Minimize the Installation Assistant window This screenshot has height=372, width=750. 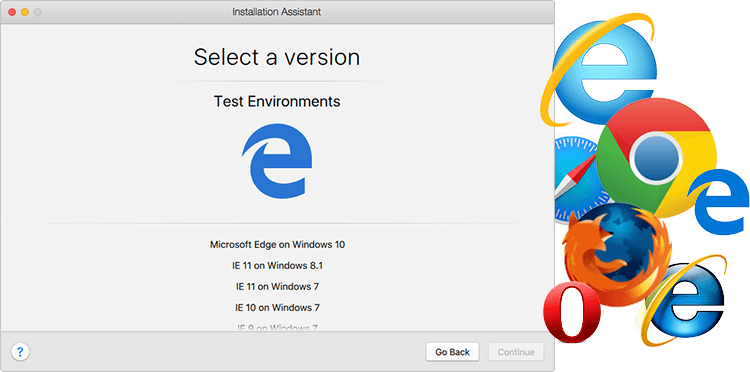(24, 12)
